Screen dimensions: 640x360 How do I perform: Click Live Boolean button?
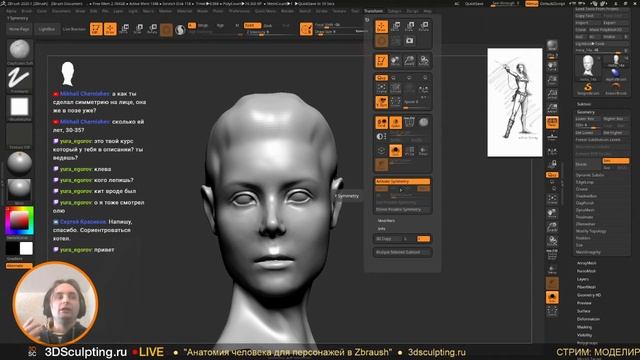pos(74,29)
